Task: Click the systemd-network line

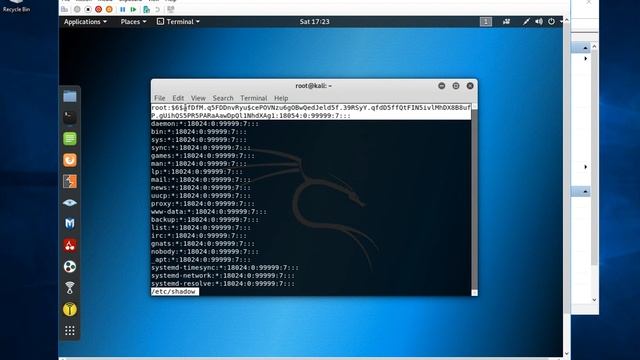Action: tap(222, 276)
